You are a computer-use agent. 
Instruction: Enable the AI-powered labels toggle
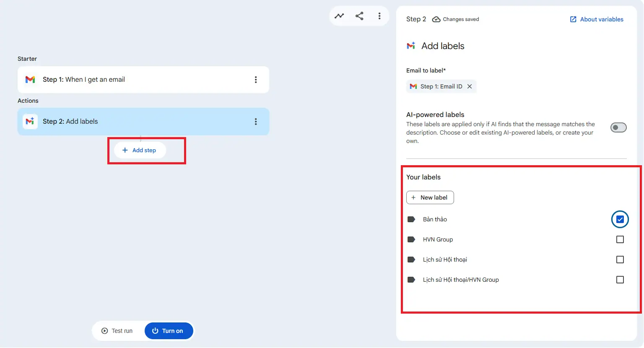[618, 127]
